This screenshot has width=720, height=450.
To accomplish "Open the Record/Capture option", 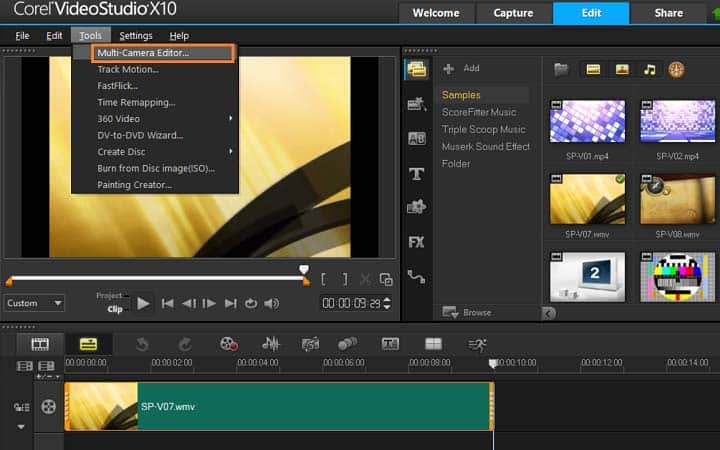I will pos(229,344).
